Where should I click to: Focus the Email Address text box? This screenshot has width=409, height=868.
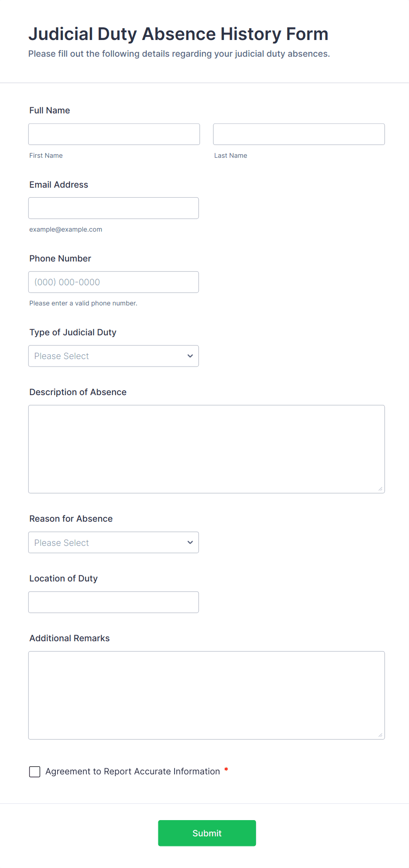(x=113, y=208)
